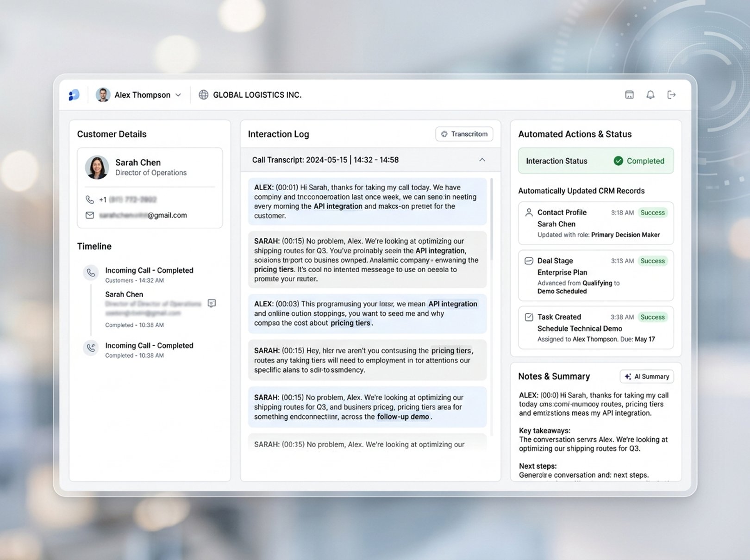This screenshot has height=560, width=750.
Task: Click the phone icon next to Sarah's number
Action: point(89,199)
